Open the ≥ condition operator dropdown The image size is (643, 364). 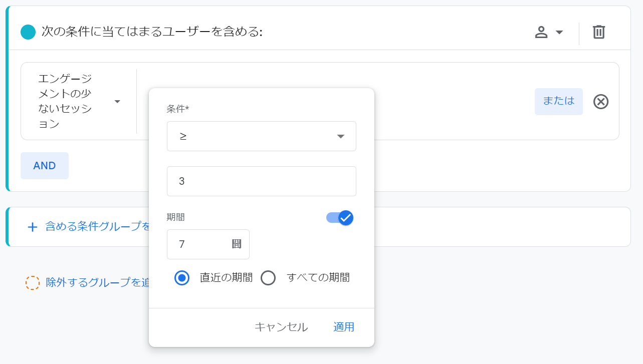click(262, 136)
